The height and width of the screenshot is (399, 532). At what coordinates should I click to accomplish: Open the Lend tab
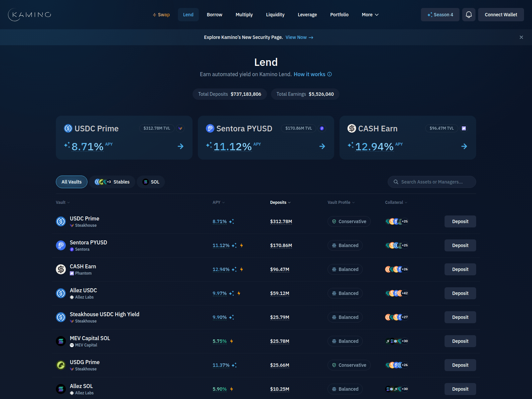coord(188,15)
